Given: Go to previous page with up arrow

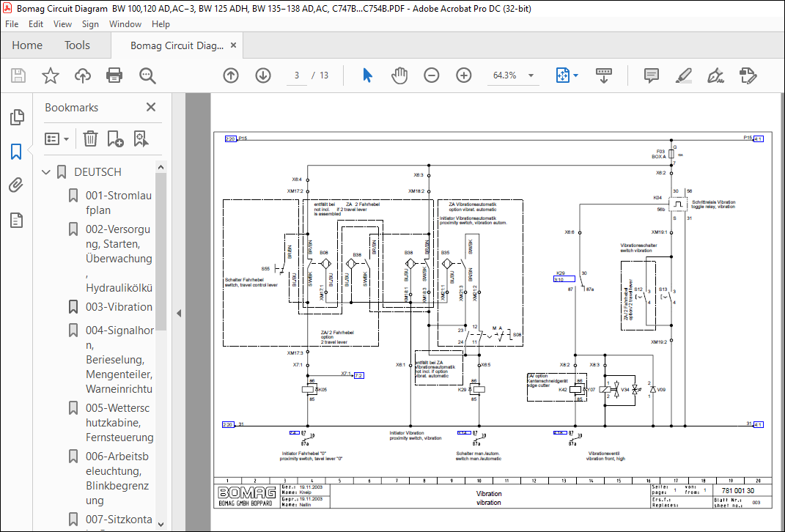Looking at the screenshot, I should click(x=231, y=75).
